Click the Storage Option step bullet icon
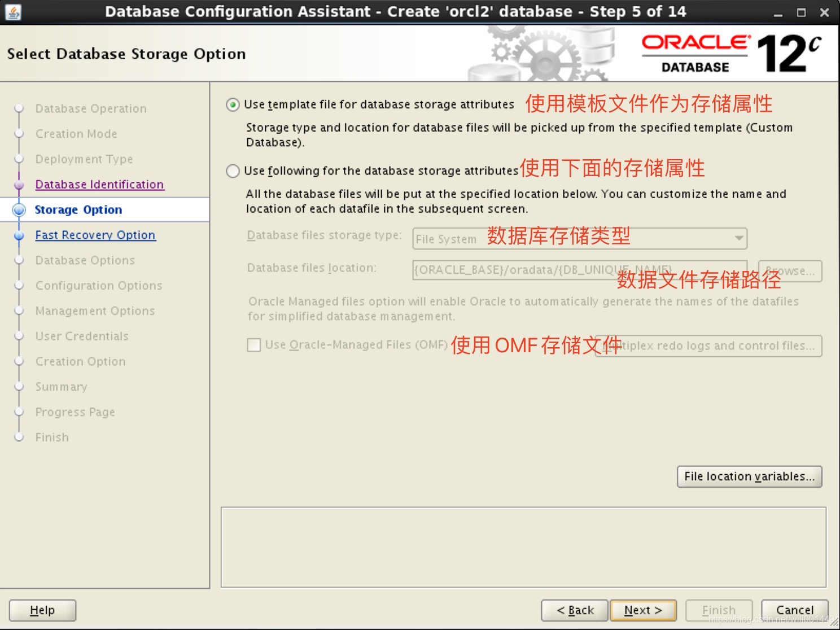Viewport: 840px width, 630px height. coord(19,210)
